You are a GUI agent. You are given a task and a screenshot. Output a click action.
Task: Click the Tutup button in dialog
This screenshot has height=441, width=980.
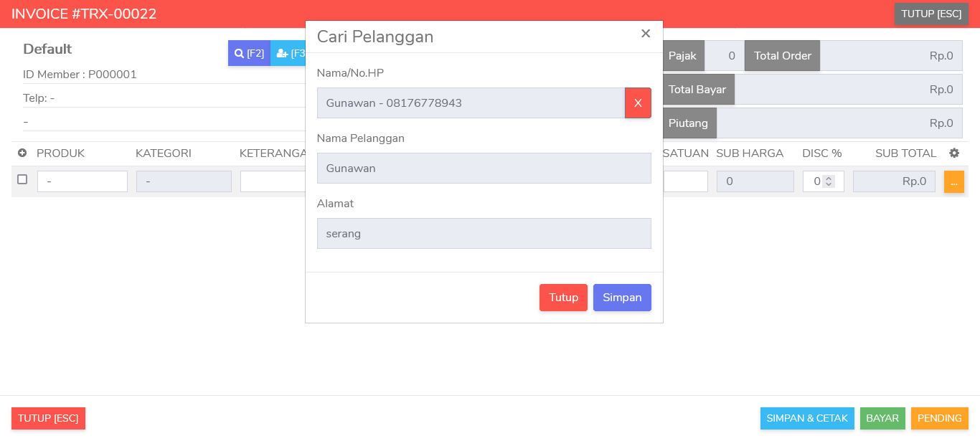pos(563,298)
